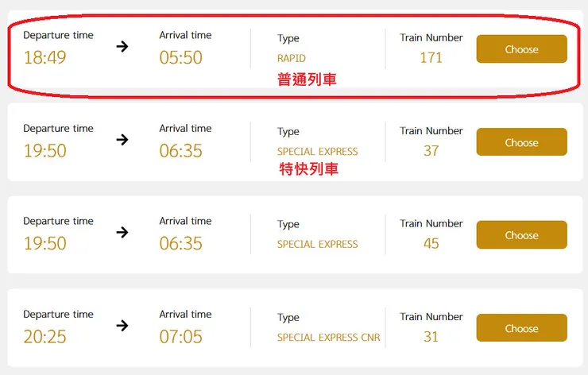Choose Special Express CNR train 31

(521, 328)
